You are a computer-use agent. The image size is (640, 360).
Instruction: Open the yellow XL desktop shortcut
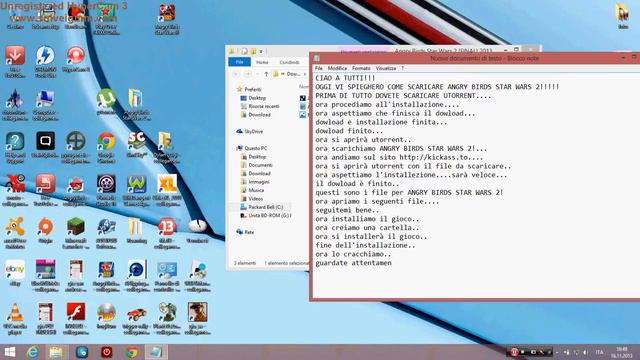[x=167, y=190]
